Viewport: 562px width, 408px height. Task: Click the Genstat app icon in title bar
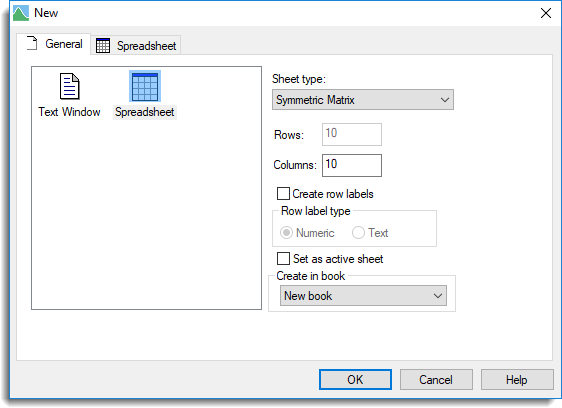[21, 13]
